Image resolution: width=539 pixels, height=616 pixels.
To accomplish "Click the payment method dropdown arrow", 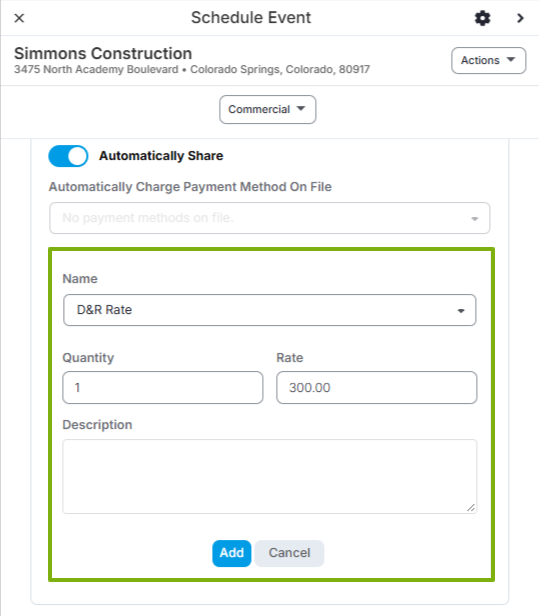I will [x=475, y=219].
